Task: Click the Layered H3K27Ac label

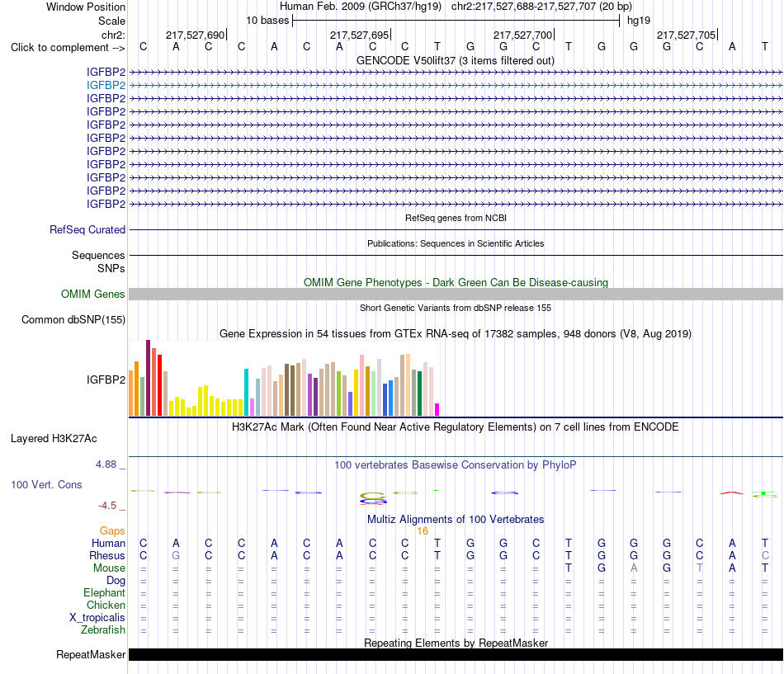Action: pyautogui.click(x=54, y=439)
